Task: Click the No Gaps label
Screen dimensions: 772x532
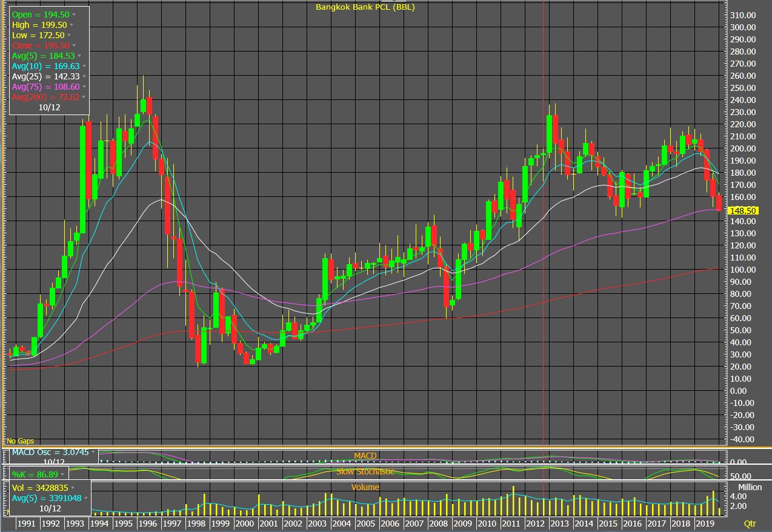Action: point(21,441)
